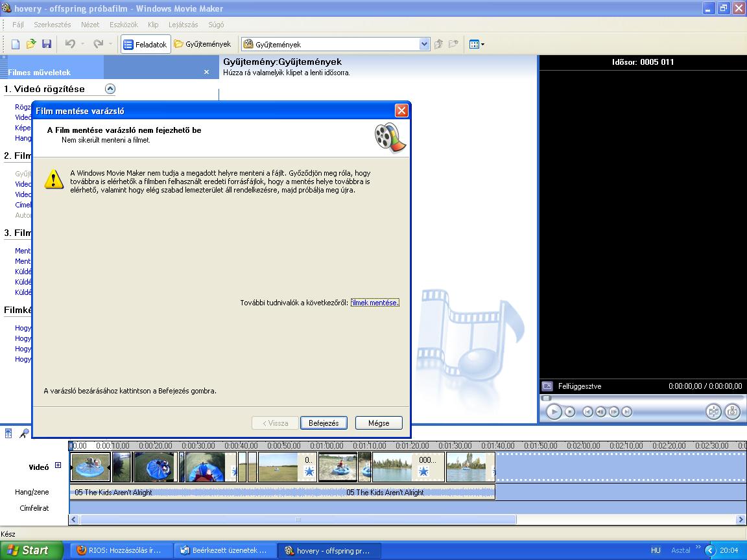Open the Nézet menu

[90, 25]
